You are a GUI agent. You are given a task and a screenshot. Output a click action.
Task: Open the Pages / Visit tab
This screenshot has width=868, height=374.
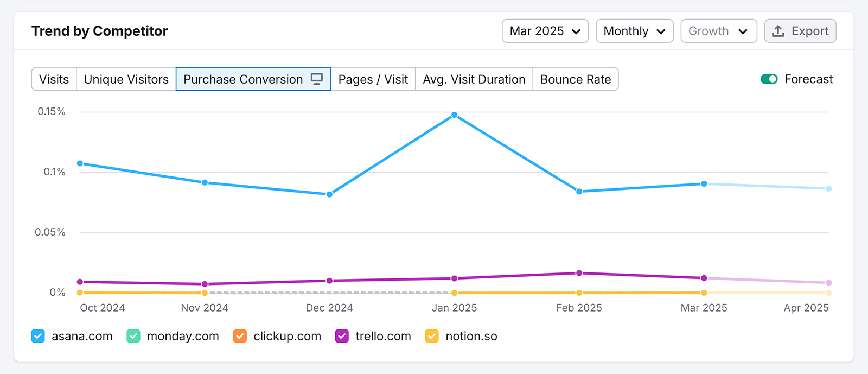tap(373, 79)
